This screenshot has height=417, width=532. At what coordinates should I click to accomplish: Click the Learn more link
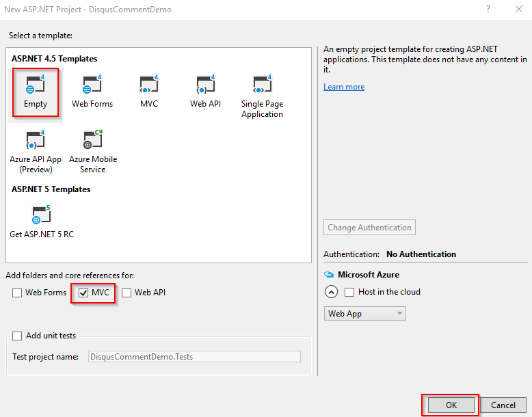[x=344, y=87]
